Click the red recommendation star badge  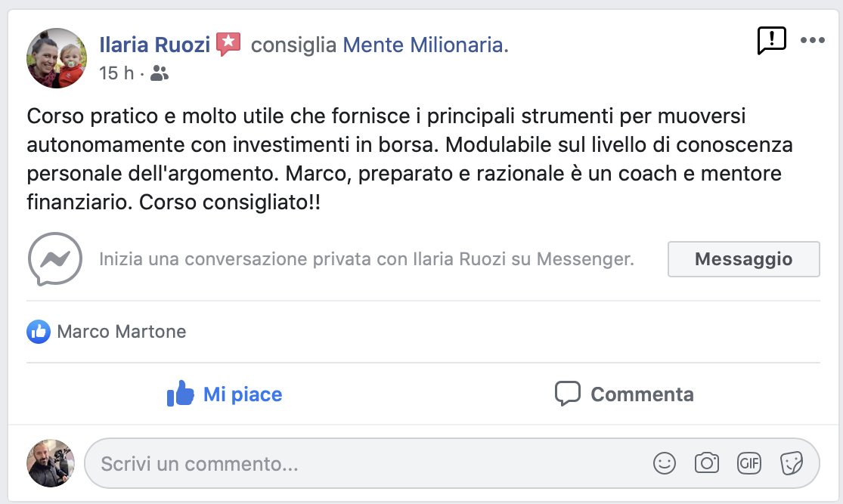point(228,45)
